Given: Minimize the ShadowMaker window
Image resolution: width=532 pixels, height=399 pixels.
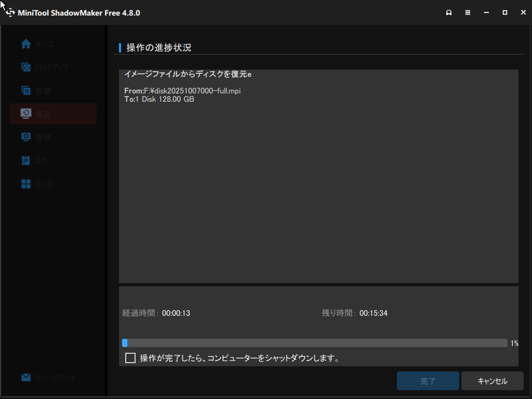Looking at the screenshot, I should tap(486, 12).
